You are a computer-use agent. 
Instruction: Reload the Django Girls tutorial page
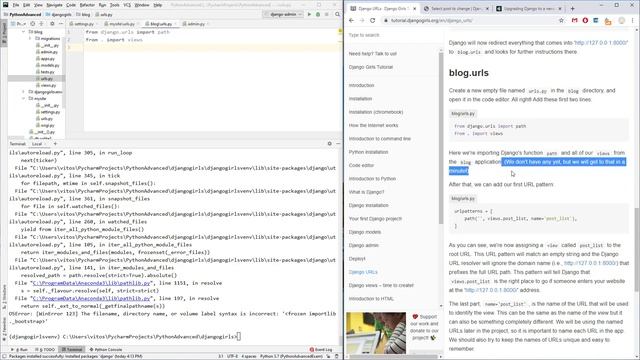372,20
